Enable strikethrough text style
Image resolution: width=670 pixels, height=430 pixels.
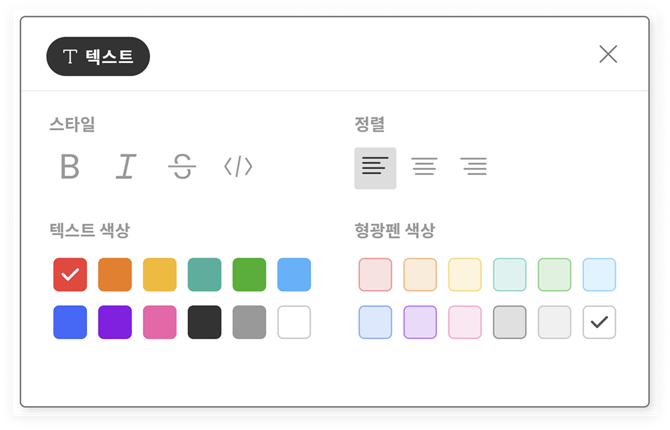point(181,167)
